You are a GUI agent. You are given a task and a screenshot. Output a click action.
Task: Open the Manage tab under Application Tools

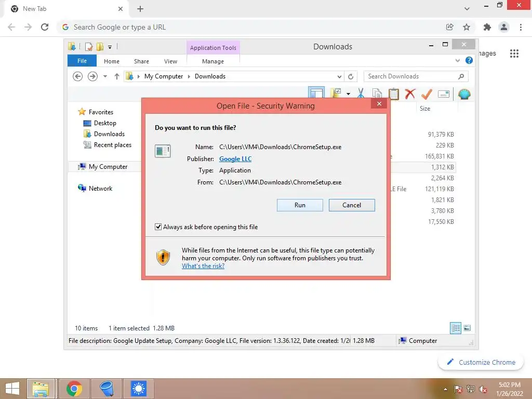212,61
